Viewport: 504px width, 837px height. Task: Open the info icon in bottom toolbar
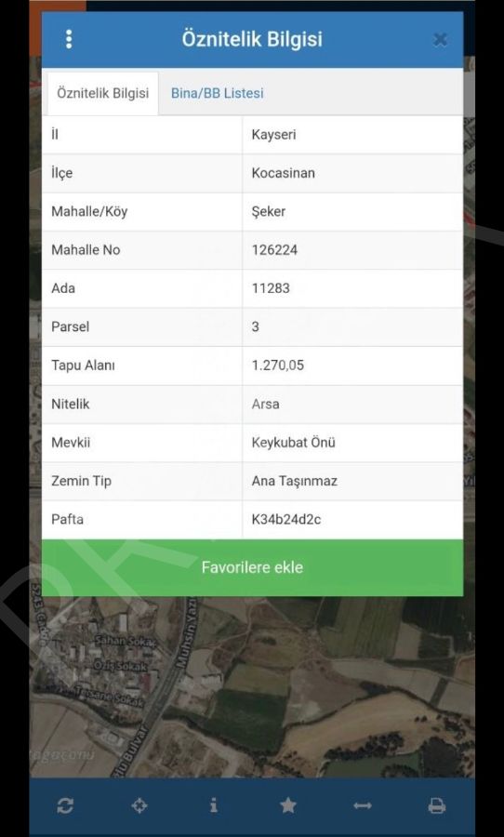point(214,805)
